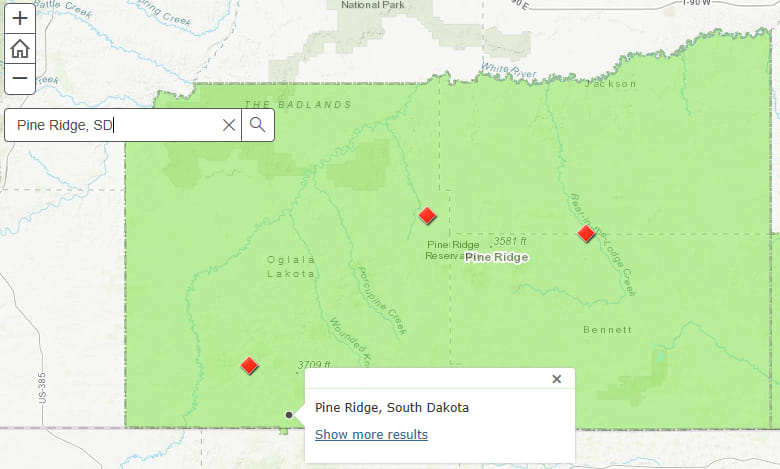Clear the Pine Ridge, SD search text
This screenshot has width=780, height=469.
[229, 125]
